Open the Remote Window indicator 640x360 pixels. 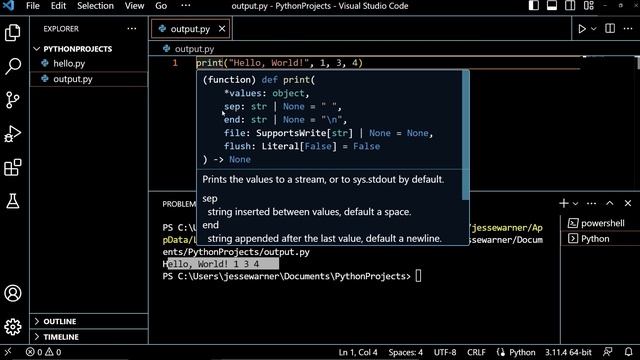(x=8, y=352)
